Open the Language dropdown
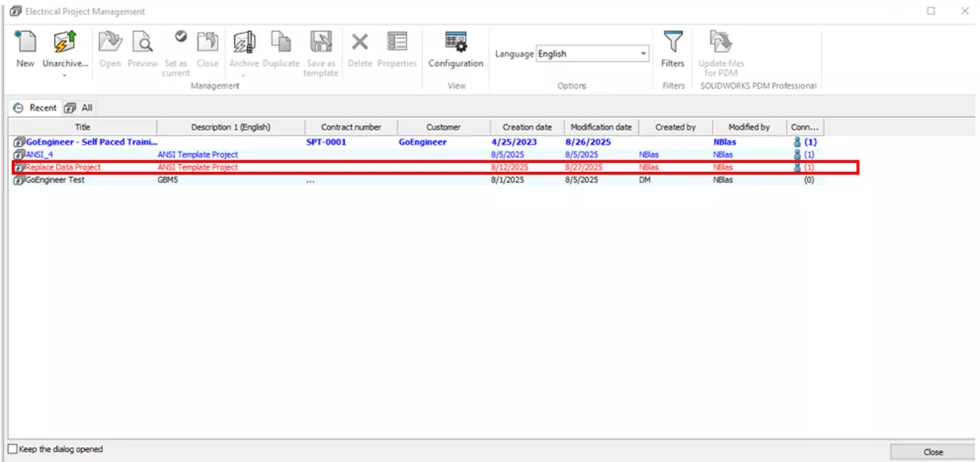This screenshot has width=980, height=462. coord(644,54)
